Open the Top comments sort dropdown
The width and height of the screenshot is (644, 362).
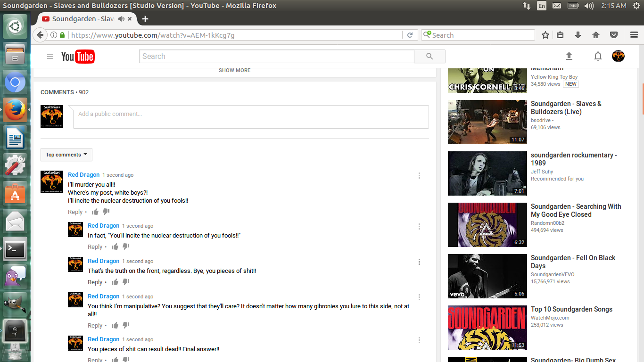click(x=66, y=155)
